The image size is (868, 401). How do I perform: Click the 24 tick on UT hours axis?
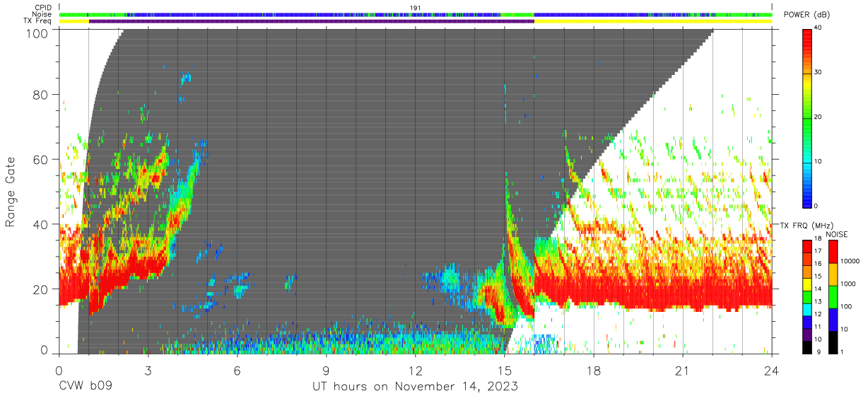point(772,371)
